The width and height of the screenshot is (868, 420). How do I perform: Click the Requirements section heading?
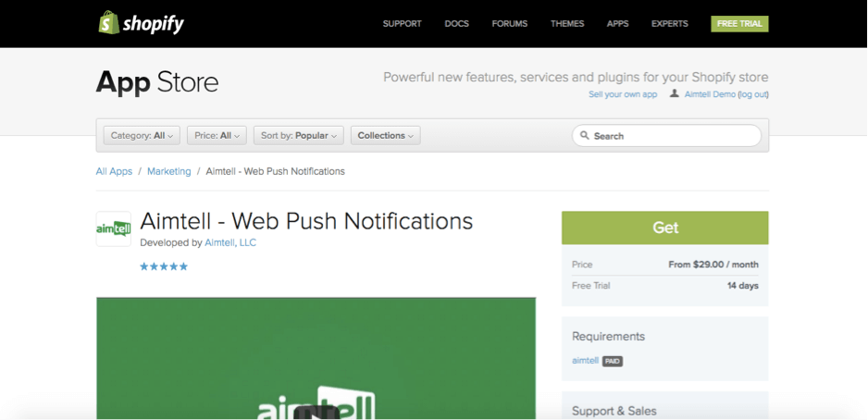click(608, 337)
